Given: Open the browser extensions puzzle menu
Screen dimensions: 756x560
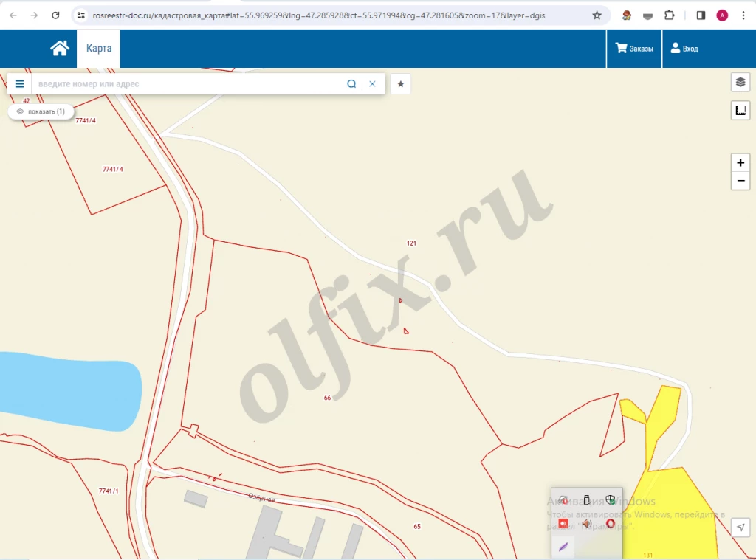Looking at the screenshot, I should 669,15.
